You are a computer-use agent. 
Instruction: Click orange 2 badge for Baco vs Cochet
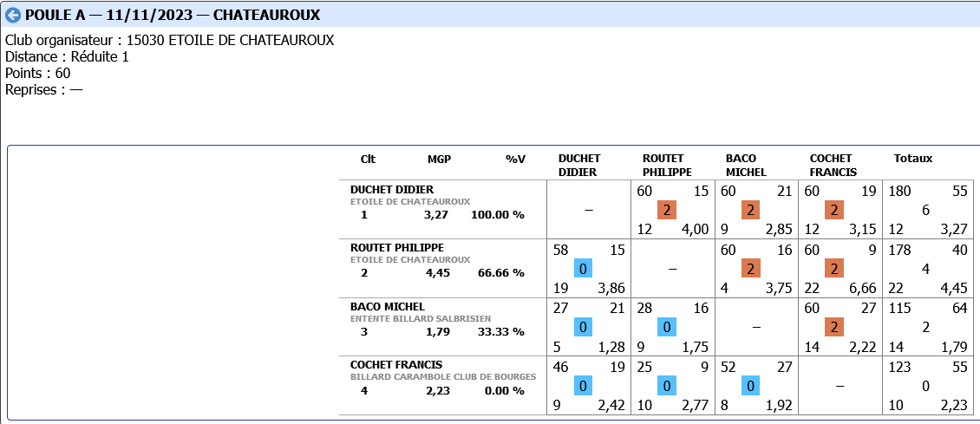[x=834, y=327]
